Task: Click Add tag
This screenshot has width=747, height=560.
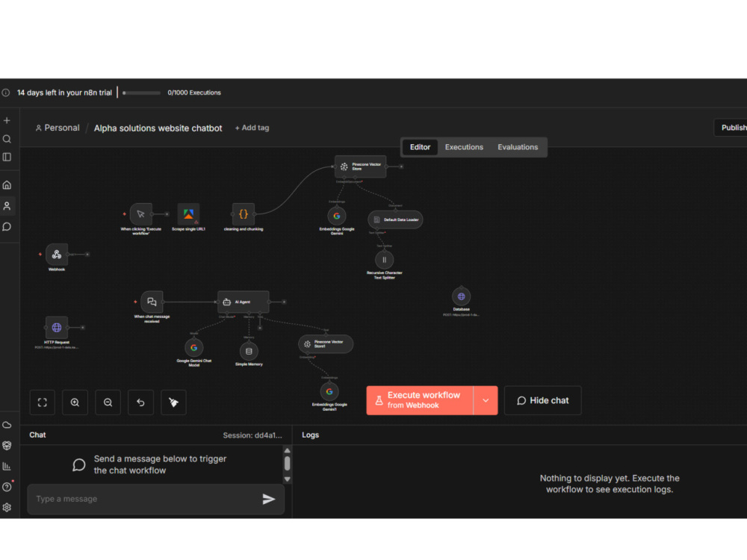Action: point(252,128)
